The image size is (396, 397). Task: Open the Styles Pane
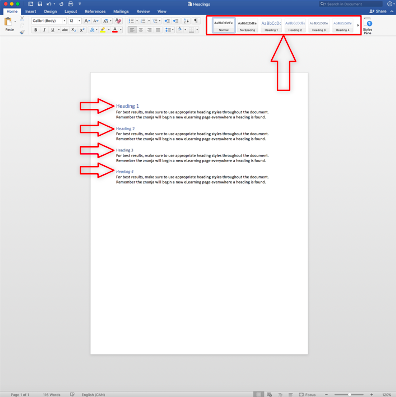coord(368,27)
